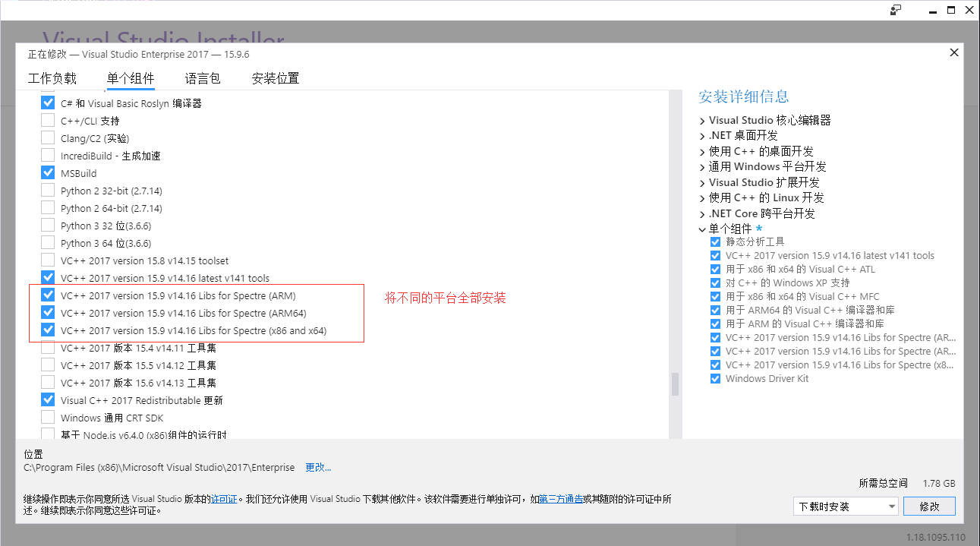Uncheck latest v141 tools in install details
This screenshot has width=980, height=546.
[715, 256]
